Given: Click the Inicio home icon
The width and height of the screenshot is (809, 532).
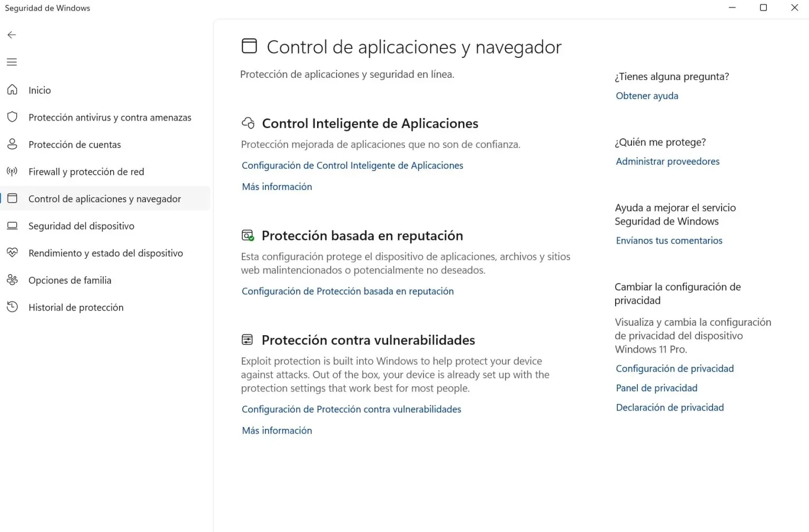Looking at the screenshot, I should 12,90.
